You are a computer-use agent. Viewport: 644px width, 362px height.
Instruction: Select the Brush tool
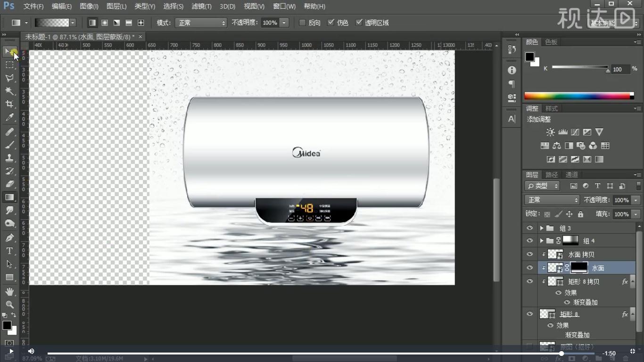pyautogui.click(x=9, y=145)
